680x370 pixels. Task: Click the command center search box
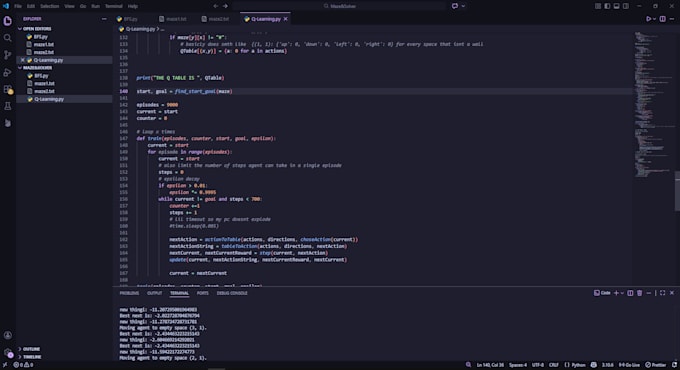tap(340, 6)
